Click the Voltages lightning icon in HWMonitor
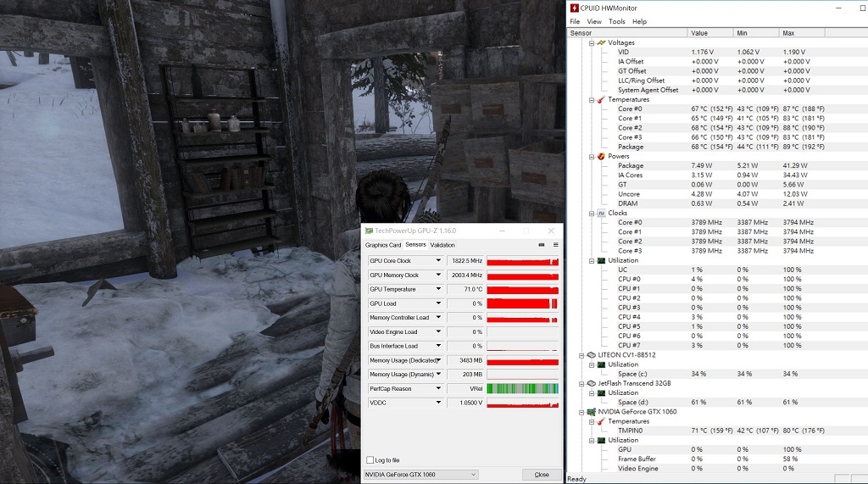The height and width of the screenshot is (484, 868). point(601,42)
